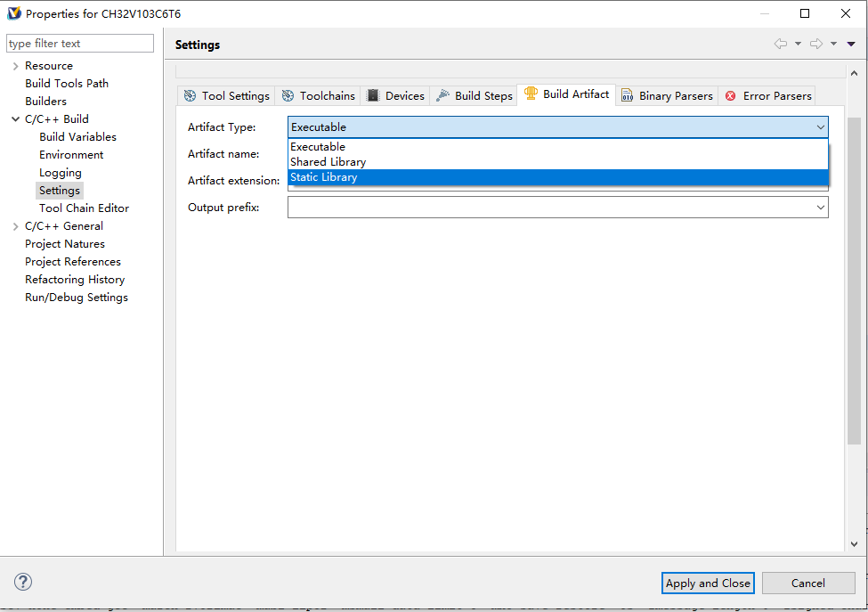Viewport: 868px width, 612px height.
Task: Open the Environment page
Action: 71,154
